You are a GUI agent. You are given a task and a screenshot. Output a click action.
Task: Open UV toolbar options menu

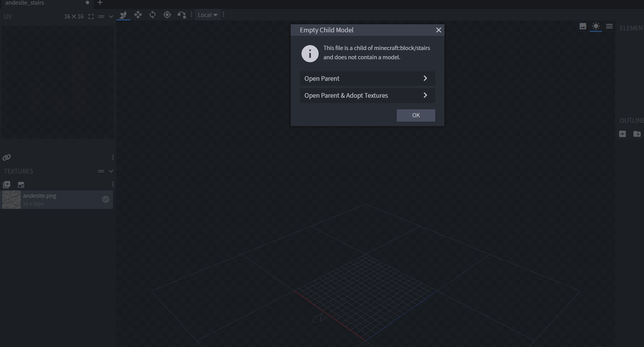pyautogui.click(x=113, y=157)
